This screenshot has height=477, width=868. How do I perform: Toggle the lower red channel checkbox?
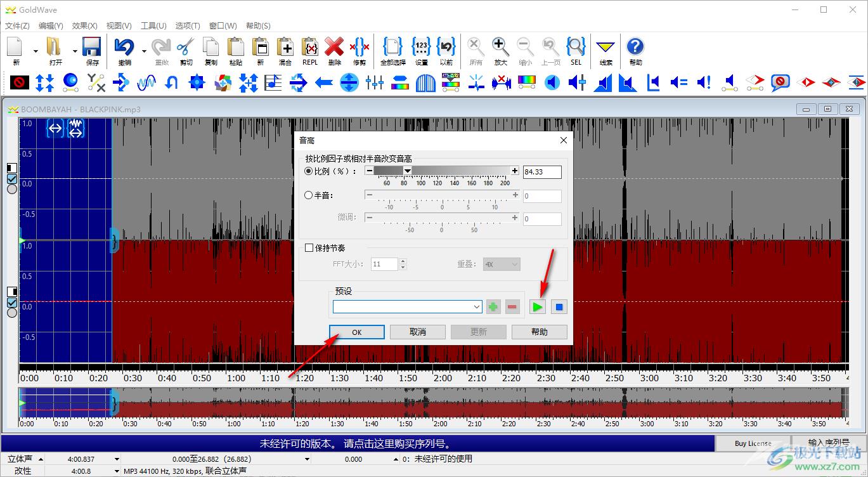pos(12,303)
